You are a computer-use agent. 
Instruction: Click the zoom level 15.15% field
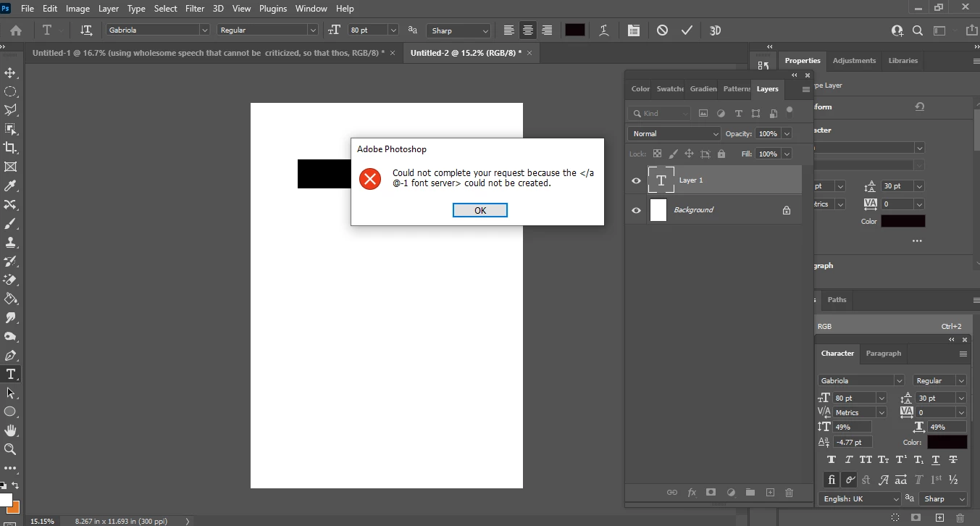(42, 521)
